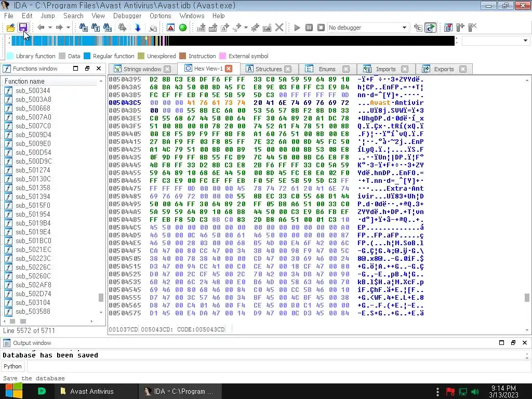The height and width of the screenshot is (399, 532).
Task: Switch to the Exports tab
Action: pos(444,69)
